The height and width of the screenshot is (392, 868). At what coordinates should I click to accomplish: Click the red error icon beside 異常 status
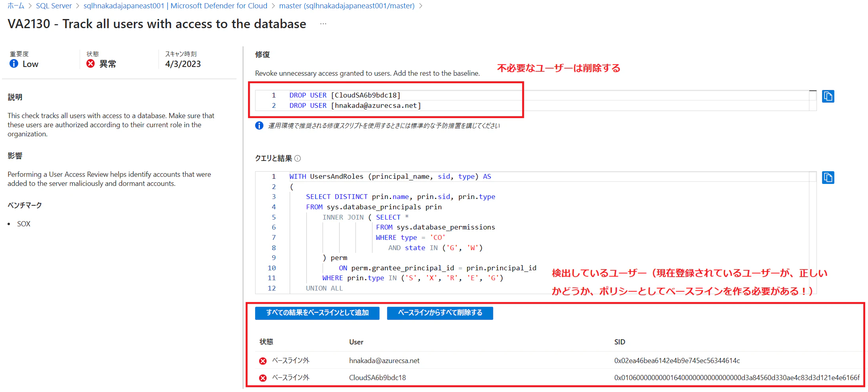coord(91,63)
